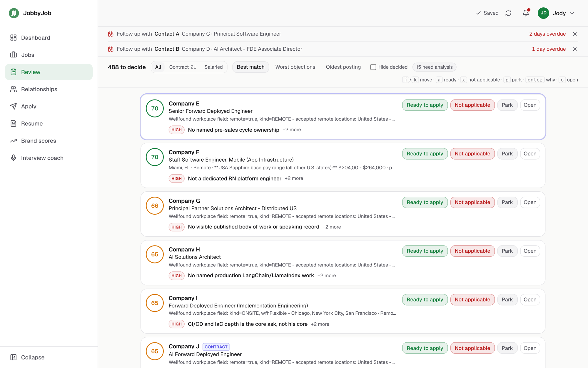Click the 15 need analysis pill

(x=434, y=67)
